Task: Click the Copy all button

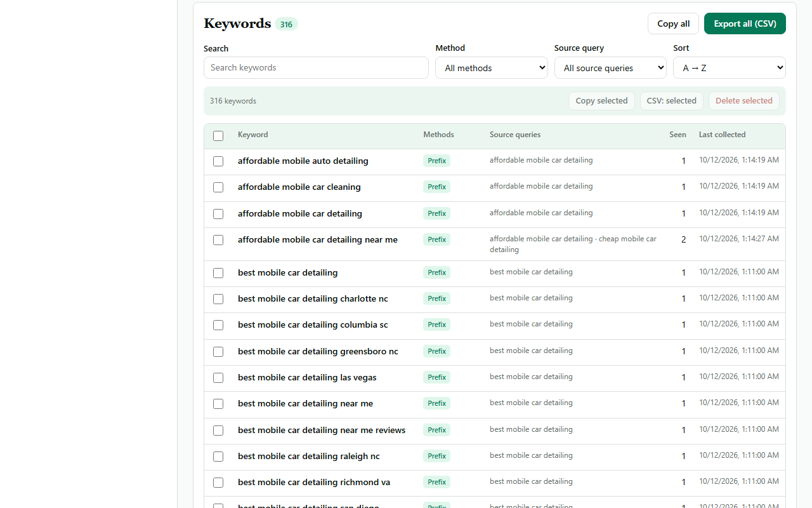Action: pos(673,23)
